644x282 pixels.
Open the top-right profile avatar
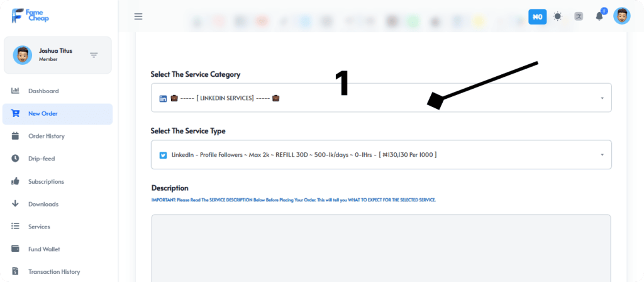tap(622, 16)
